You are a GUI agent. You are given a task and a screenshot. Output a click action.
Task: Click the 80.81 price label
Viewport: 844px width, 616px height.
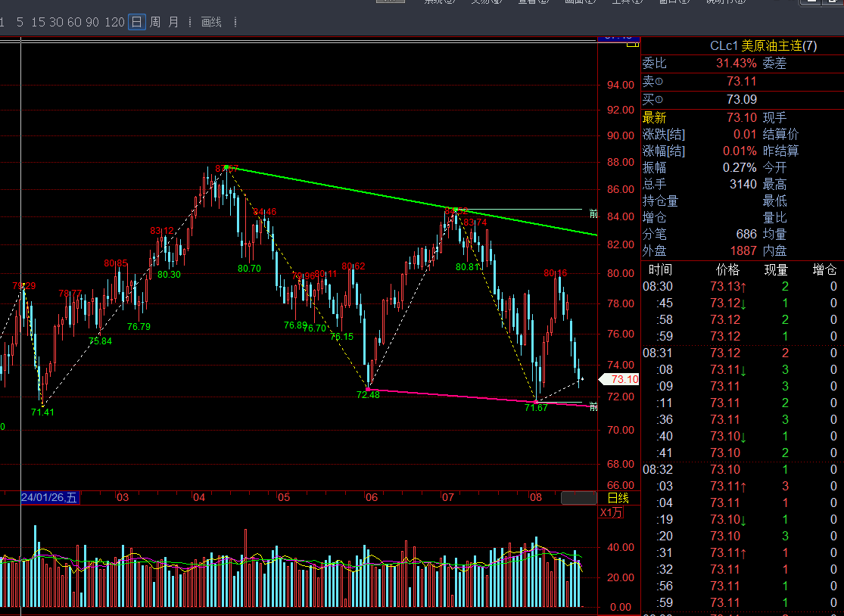click(x=467, y=267)
